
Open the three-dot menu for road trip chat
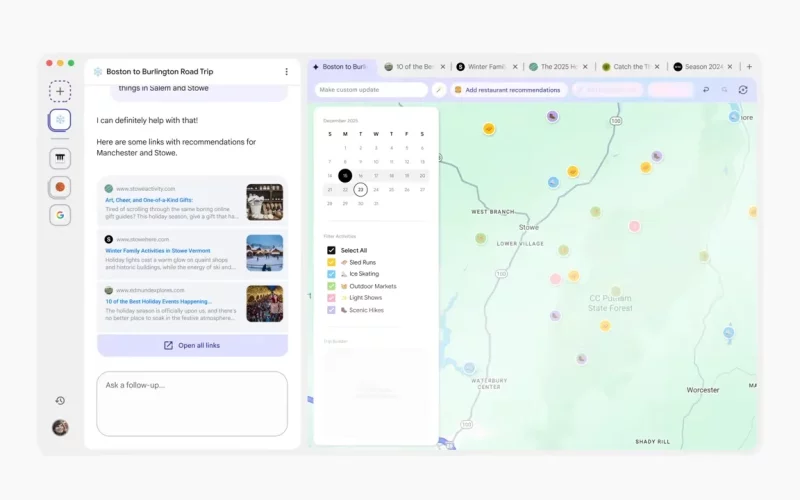point(286,72)
